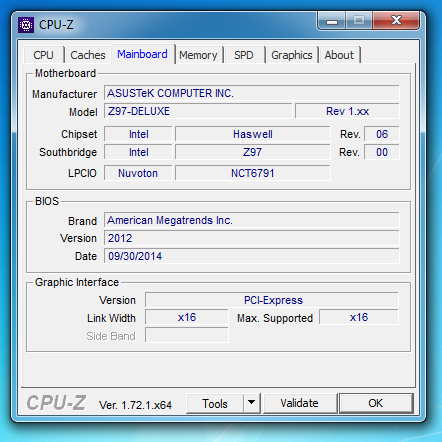Minimize the CPU-Z window
Screen dimensions: 442x442
click(x=332, y=21)
